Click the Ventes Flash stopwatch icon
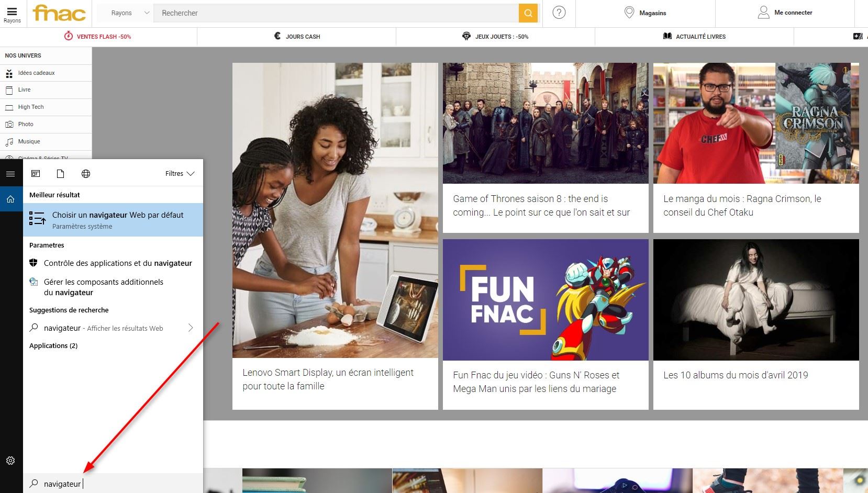 [68, 36]
